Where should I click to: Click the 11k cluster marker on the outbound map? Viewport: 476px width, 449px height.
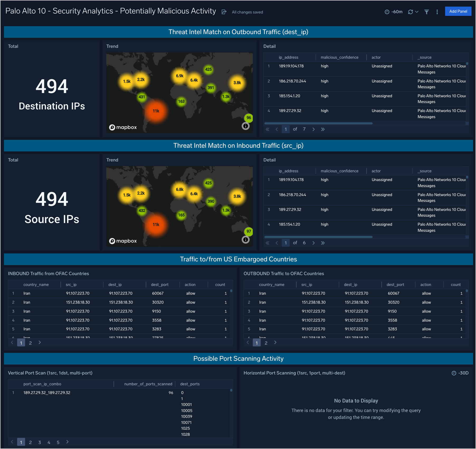[x=156, y=111]
